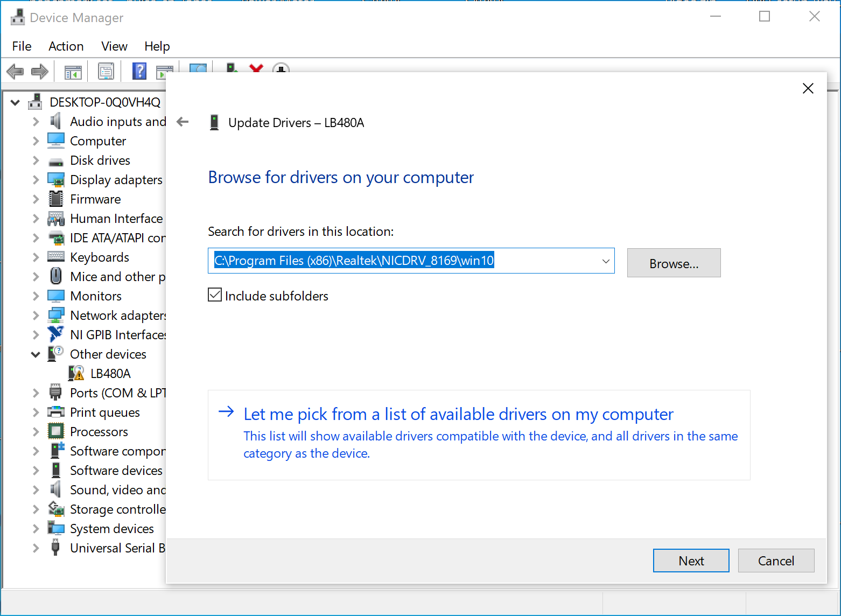
Task: Click the Print queues printer icon
Action: point(55,412)
